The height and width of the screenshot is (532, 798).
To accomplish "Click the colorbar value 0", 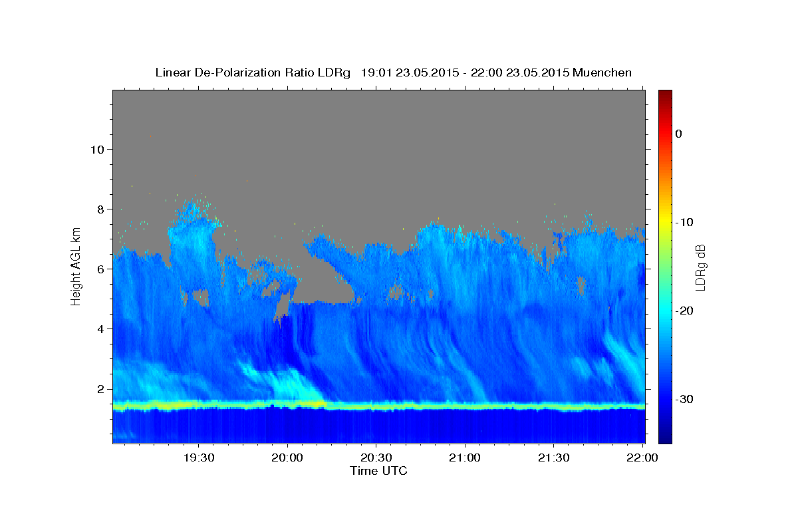I will [x=678, y=134].
